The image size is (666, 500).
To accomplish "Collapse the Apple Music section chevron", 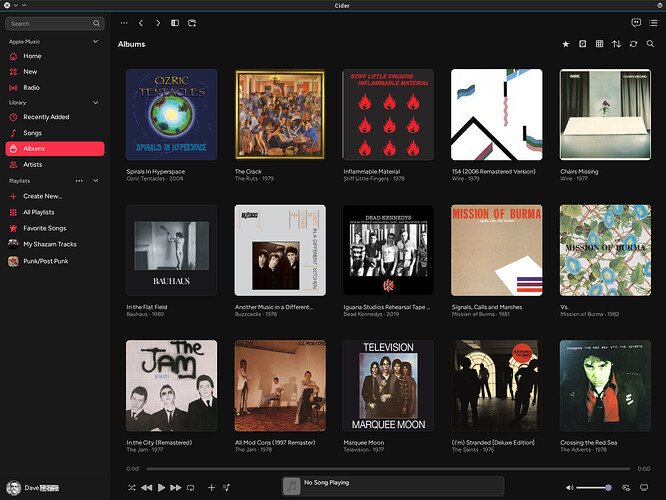I will tap(96, 41).
